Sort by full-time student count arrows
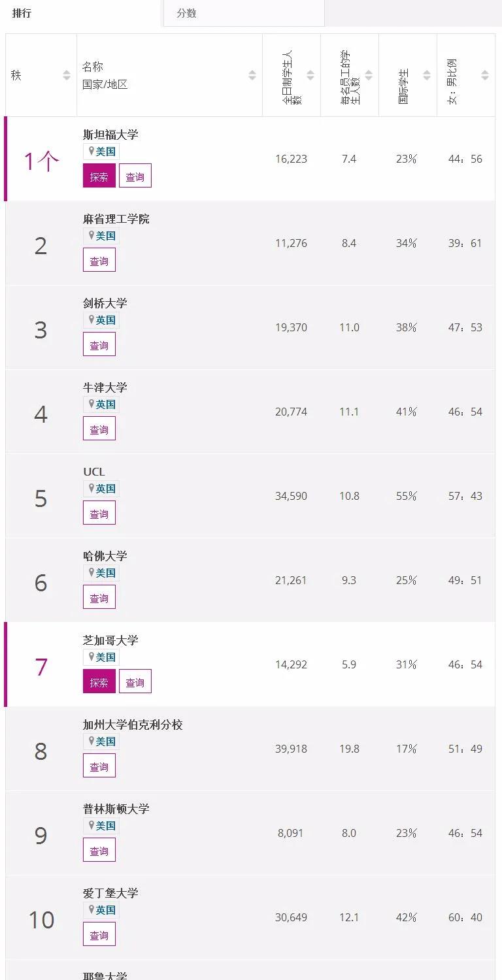Image resolution: width=502 pixels, height=980 pixels. [310, 75]
